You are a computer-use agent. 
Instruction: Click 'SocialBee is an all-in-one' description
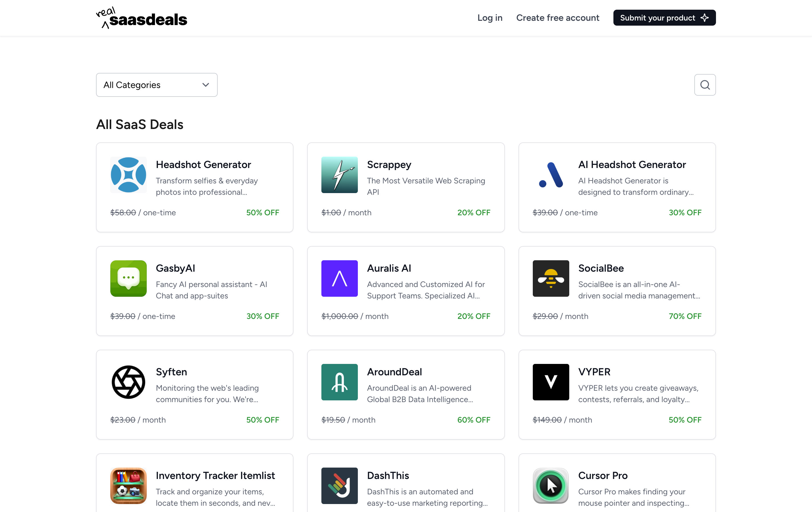639,290
